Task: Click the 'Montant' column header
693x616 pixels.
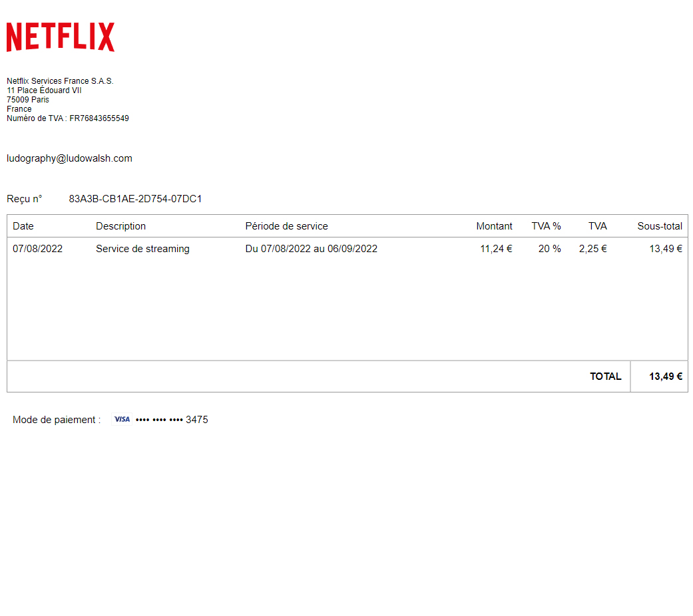Action: point(494,226)
